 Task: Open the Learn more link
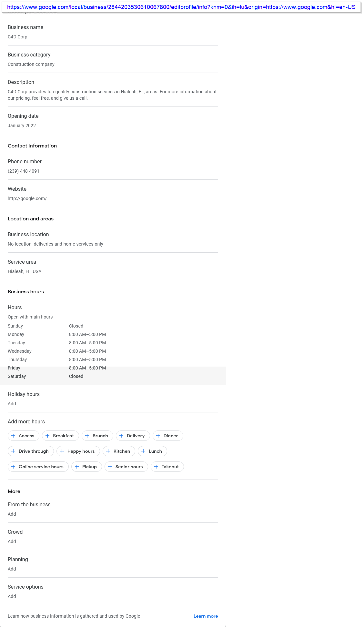click(x=206, y=616)
